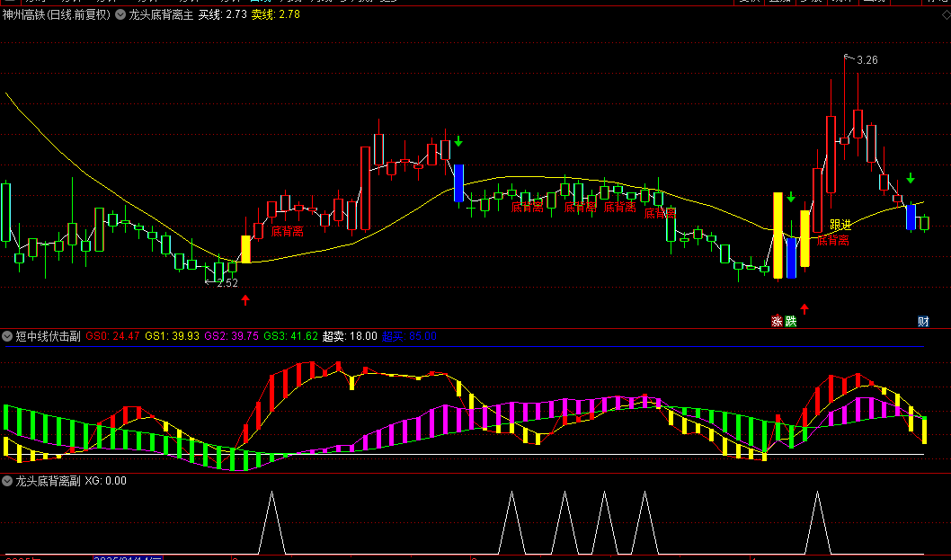Click the last XG signal spike
Screen dimensions: 951x560
coord(818,522)
